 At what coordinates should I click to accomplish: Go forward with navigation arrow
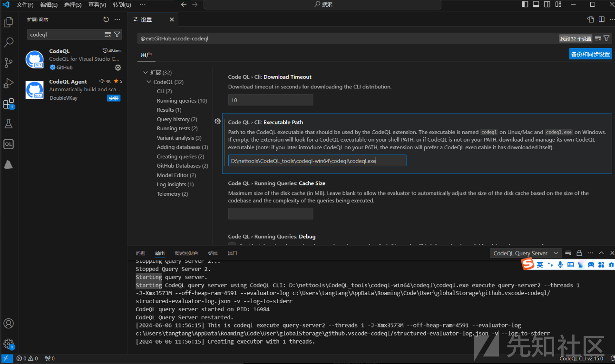click(195, 4)
